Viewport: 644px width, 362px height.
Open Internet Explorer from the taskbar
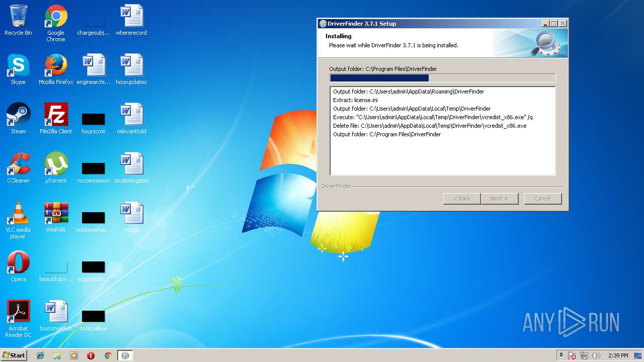[40, 355]
